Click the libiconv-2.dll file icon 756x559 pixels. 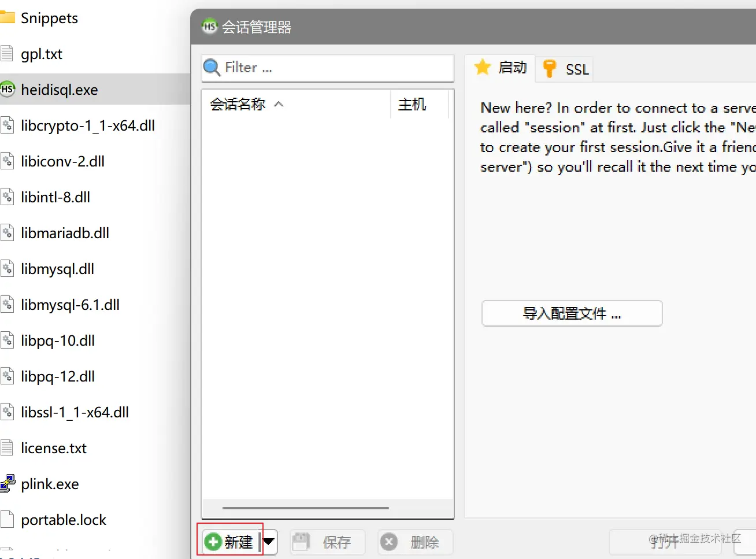point(7,161)
